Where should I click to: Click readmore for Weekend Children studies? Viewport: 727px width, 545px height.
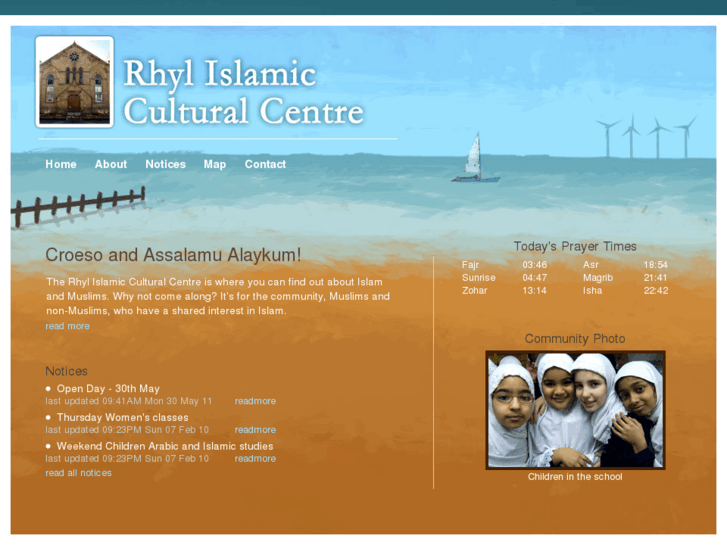[255, 459]
